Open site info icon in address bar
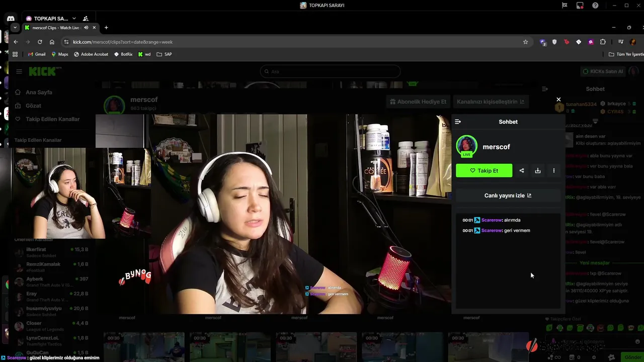This screenshot has width=644, height=362. point(66,42)
